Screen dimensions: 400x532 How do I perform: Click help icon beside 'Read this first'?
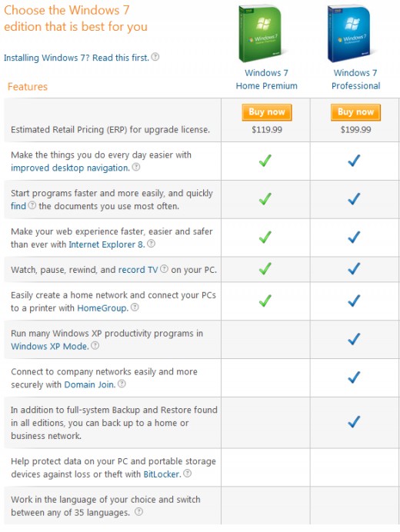click(155, 57)
